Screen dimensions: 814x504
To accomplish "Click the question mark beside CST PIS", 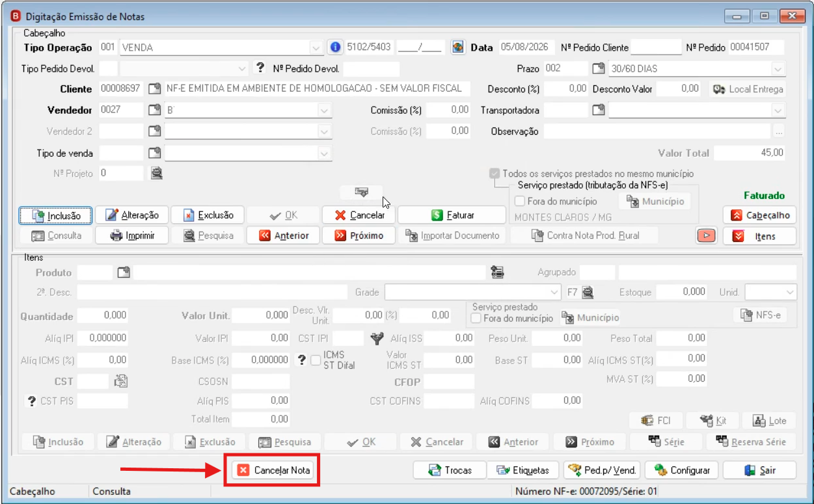I will point(31,401).
